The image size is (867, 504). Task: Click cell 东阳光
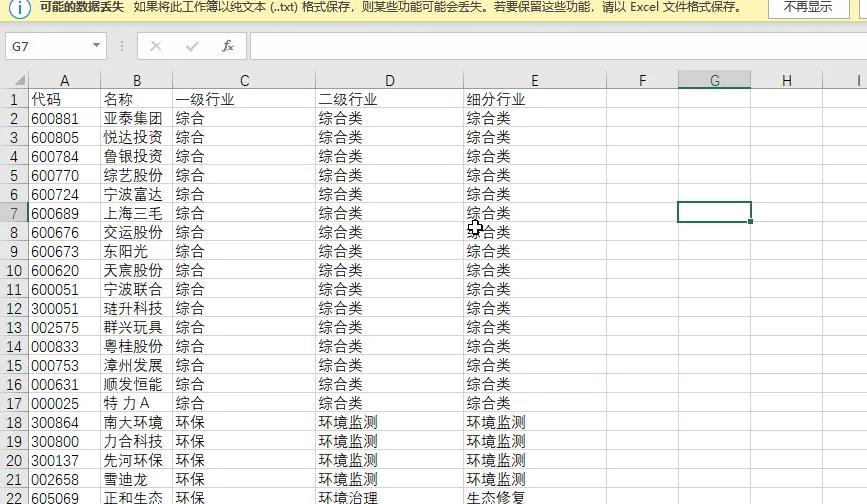137,251
